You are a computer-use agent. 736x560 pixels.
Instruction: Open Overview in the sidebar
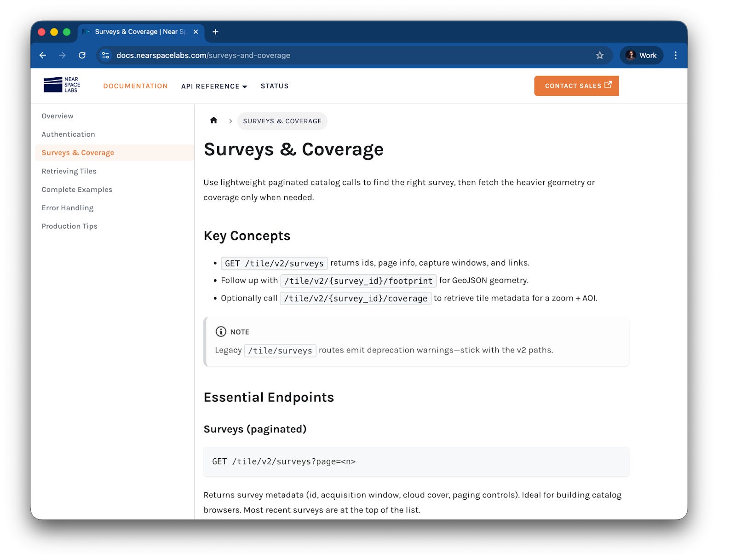57,116
